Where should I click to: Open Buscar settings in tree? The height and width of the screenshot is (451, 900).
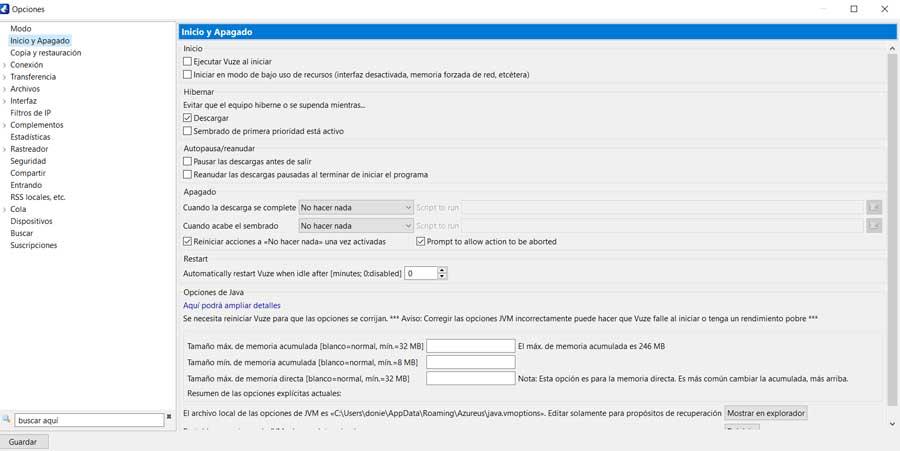pos(21,234)
